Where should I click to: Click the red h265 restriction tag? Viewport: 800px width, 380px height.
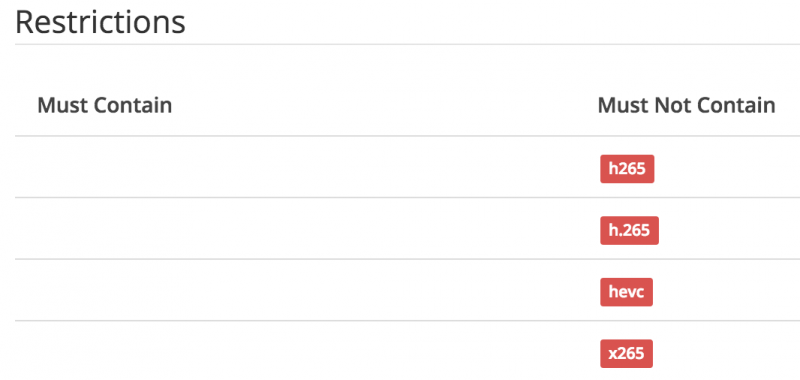[x=627, y=169]
